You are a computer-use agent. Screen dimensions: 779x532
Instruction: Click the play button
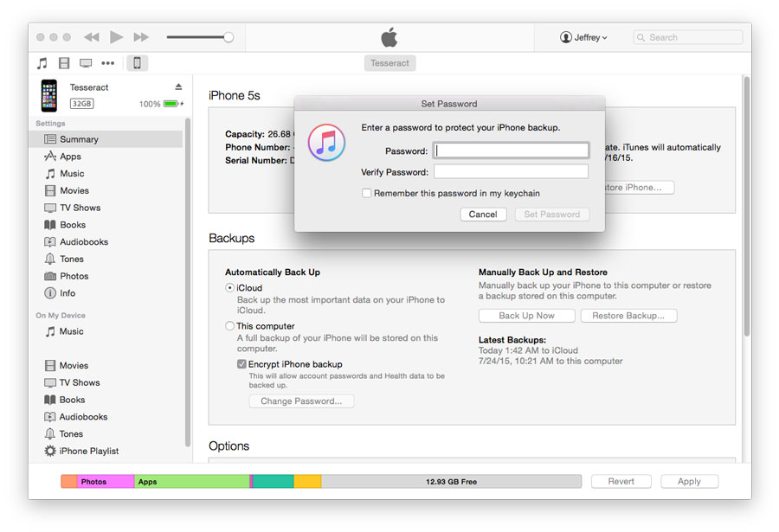116,37
